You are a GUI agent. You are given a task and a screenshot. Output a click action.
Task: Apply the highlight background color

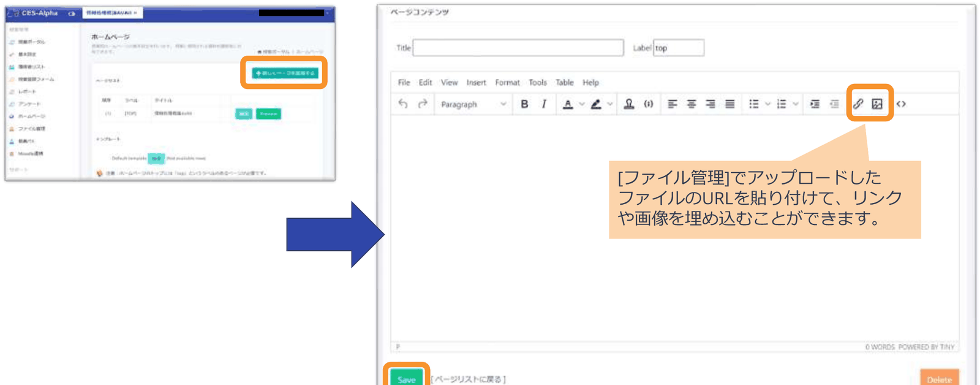point(596,104)
